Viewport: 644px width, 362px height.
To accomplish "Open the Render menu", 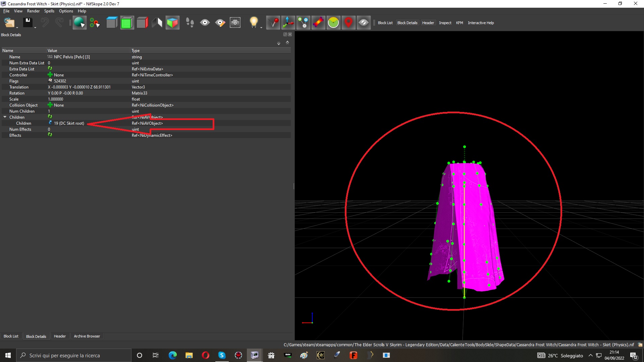I will pyautogui.click(x=33, y=11).
